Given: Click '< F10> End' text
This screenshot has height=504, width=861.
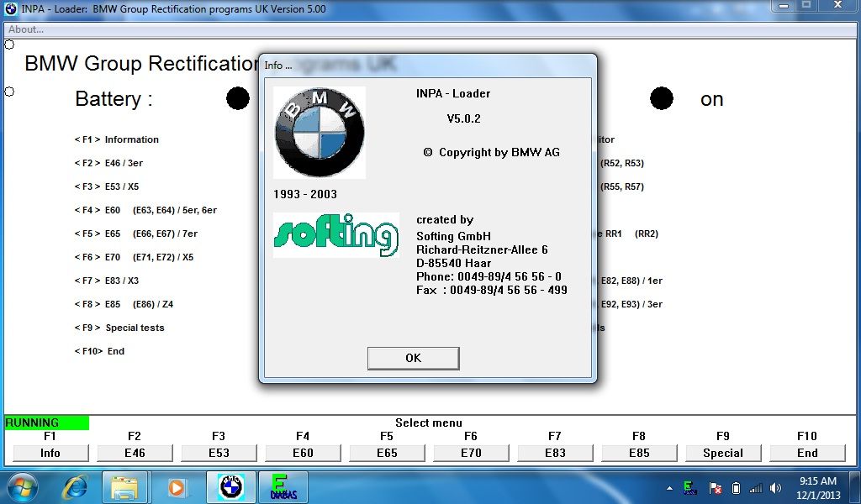Looking at the screenshot, I should pos(99,351).
